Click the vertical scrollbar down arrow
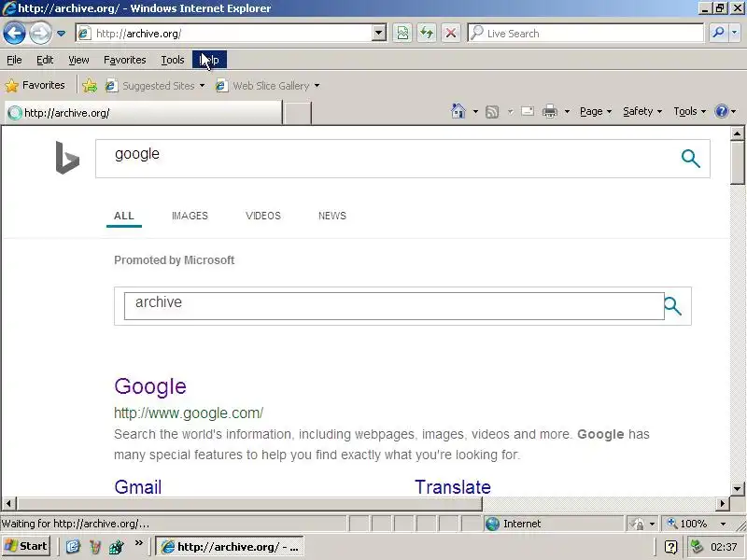Image resolution: width=747 pixels, height=560 pixels. point(737,488)
